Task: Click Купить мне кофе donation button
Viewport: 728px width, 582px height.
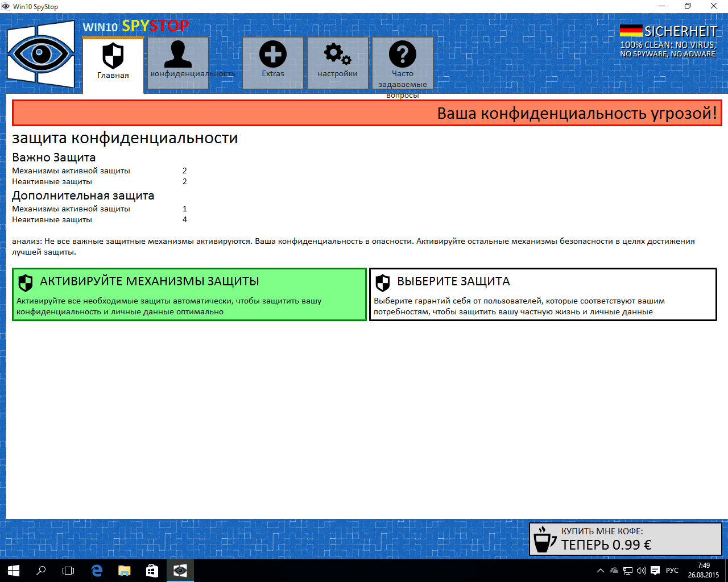Action: coord(626,539)
